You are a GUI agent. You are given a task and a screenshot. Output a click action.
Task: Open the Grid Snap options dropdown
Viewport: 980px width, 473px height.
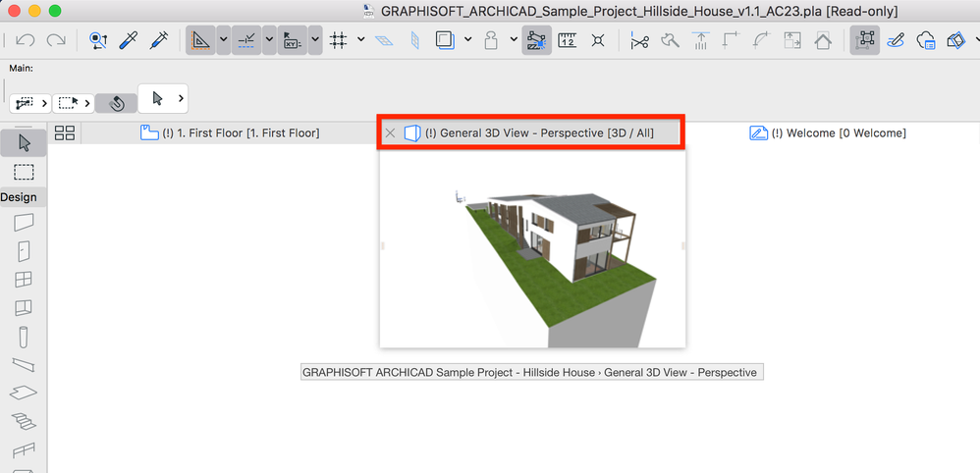pyautogui.click(x=361, y=40)
